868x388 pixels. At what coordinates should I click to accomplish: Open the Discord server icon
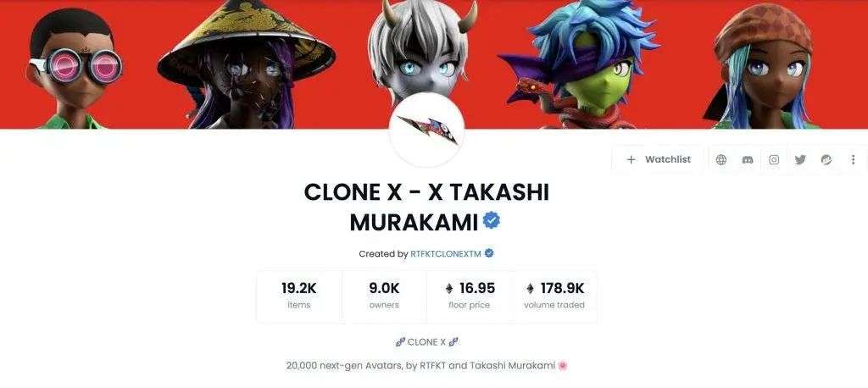point(748,159)
